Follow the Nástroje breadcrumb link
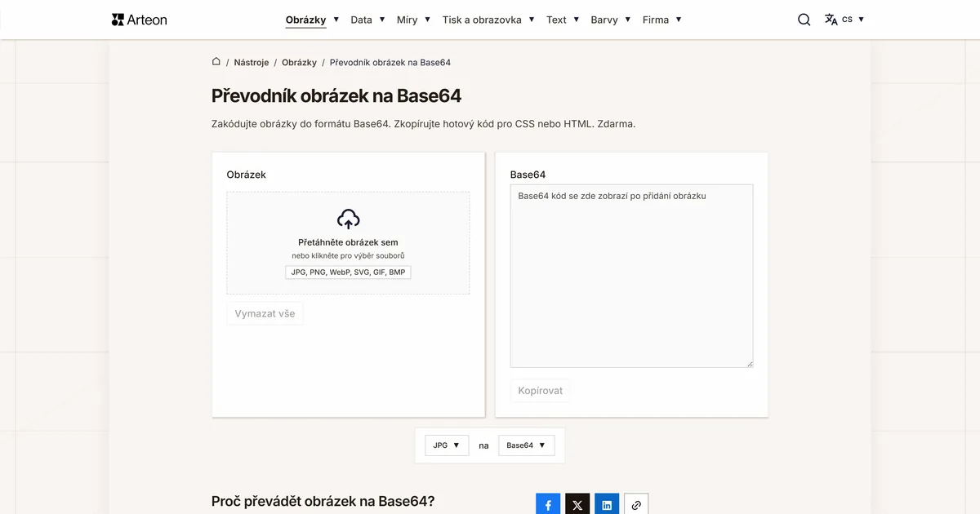 [x=252, y=62]
